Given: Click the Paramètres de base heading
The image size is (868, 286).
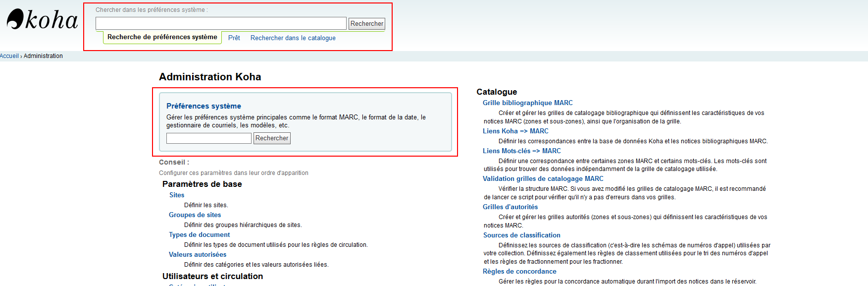Looking at the screenshot, I should [202, 184].
